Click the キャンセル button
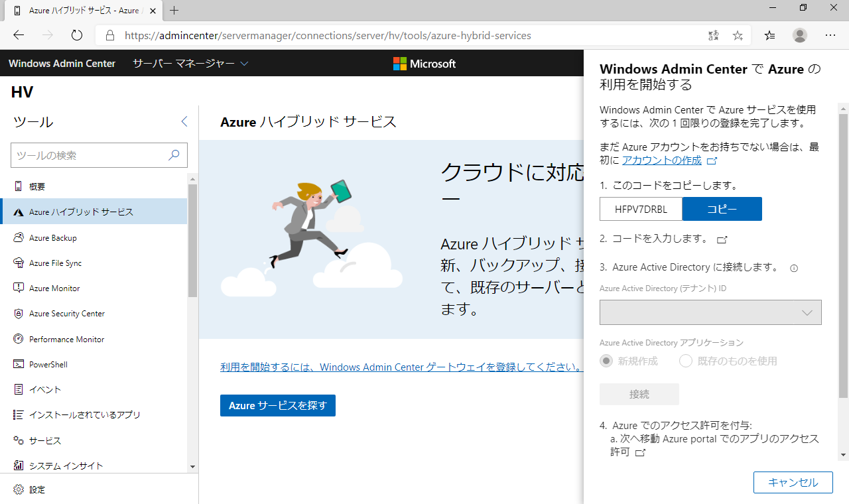849x504 pixels. pos(793,482)
